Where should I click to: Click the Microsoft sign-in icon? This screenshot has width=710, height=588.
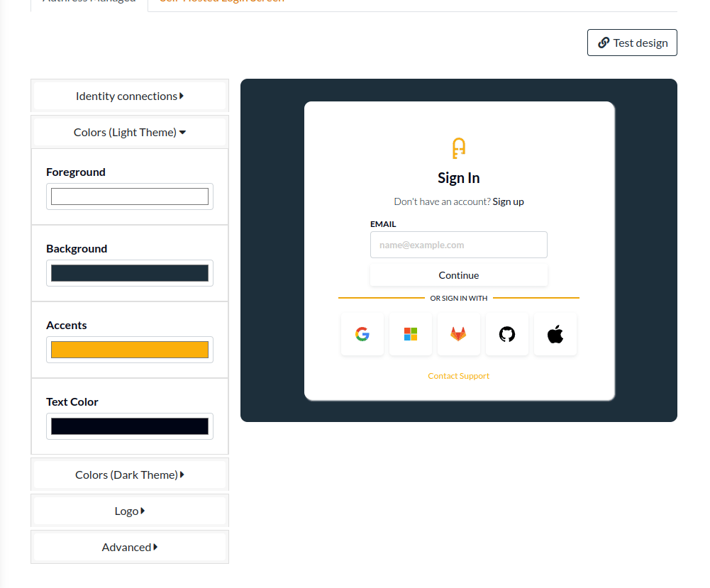411,334
